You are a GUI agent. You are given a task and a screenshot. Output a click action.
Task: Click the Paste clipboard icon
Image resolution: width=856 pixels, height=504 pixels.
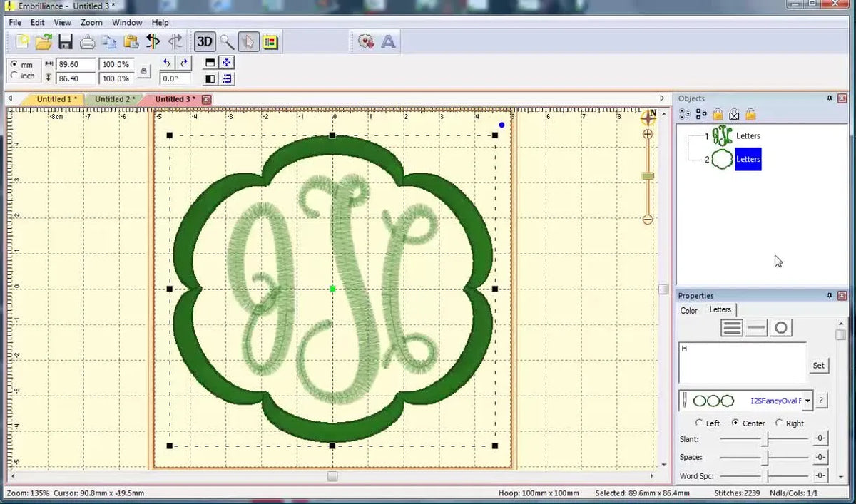[x=131, y=41]
